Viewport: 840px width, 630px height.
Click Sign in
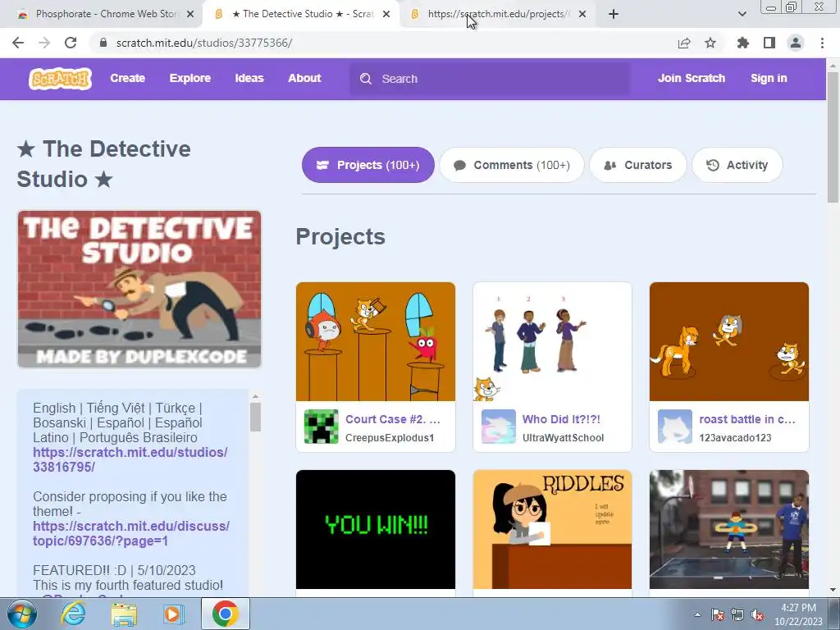[769, 78]
